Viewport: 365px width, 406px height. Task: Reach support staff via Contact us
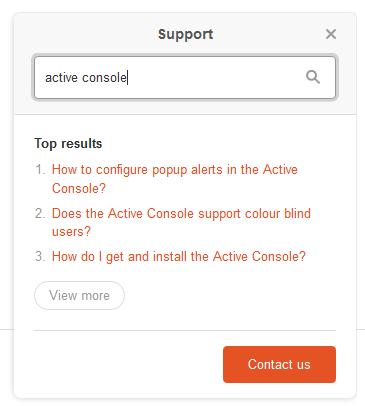pyautogui.click(x=279, y=364)
